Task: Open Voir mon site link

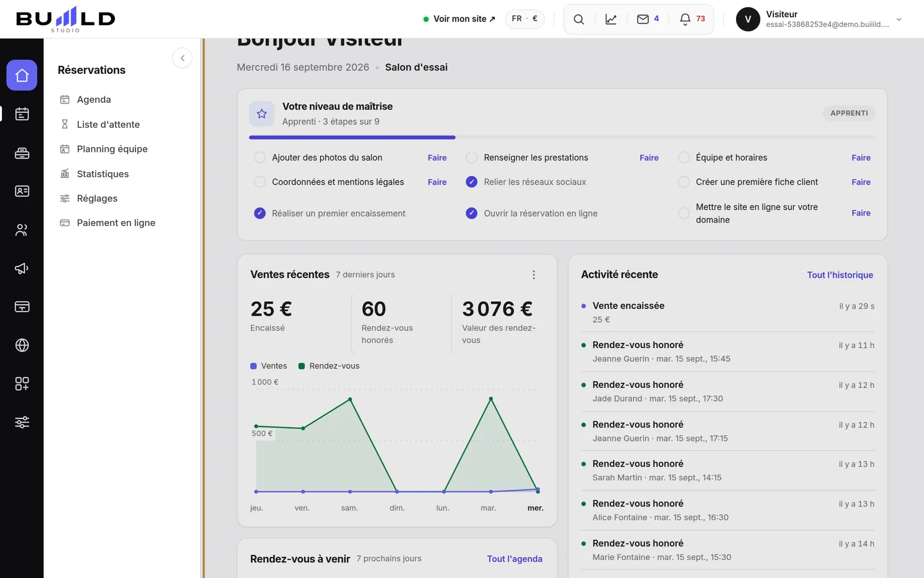Action: point(459,19)
